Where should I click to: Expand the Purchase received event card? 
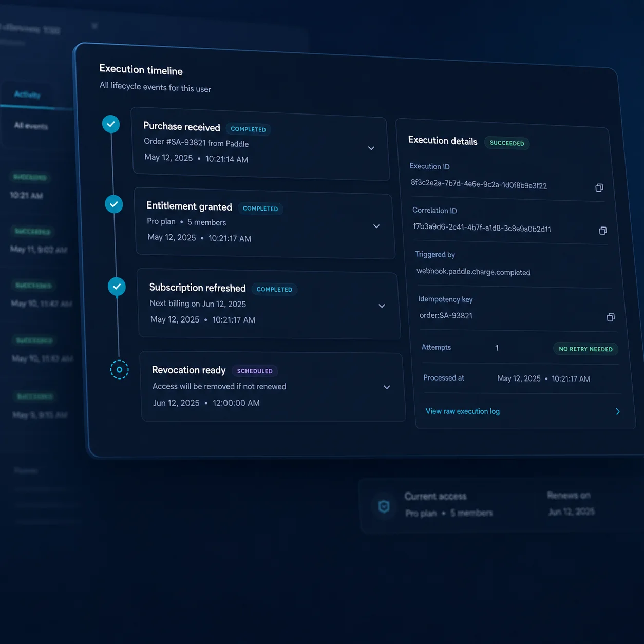coord(371,148)
